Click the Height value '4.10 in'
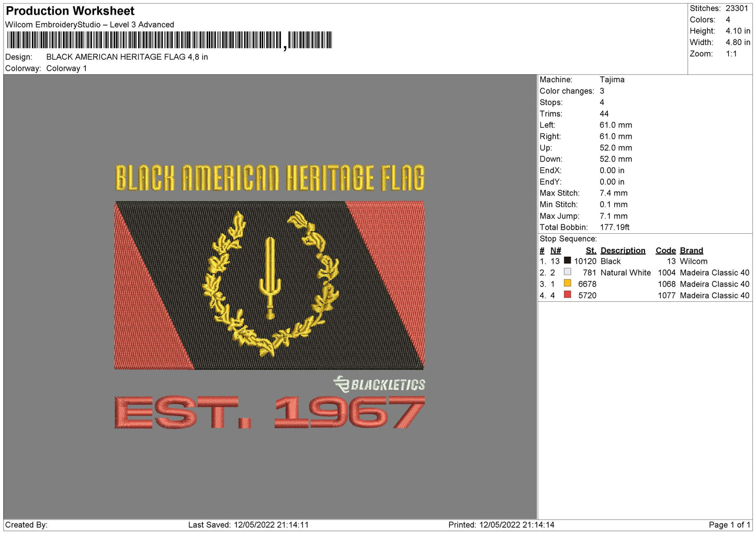 tap(738, 31)
